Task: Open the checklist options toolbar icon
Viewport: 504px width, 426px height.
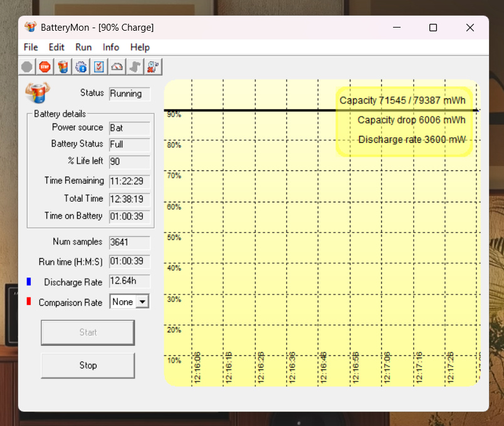Action: [x=99, y=67]
